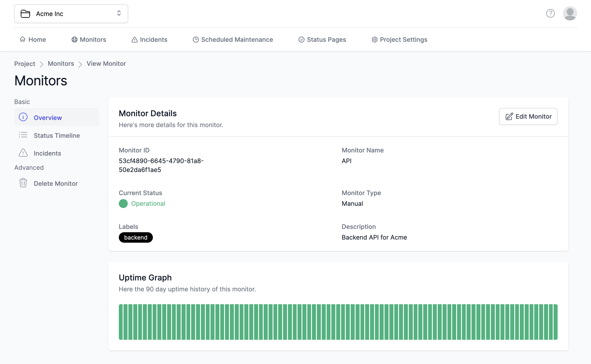Screen dimensions: 591x364
Task: Click the Scheduled Maintenance clock icon
Action: (x=196, y=40)
